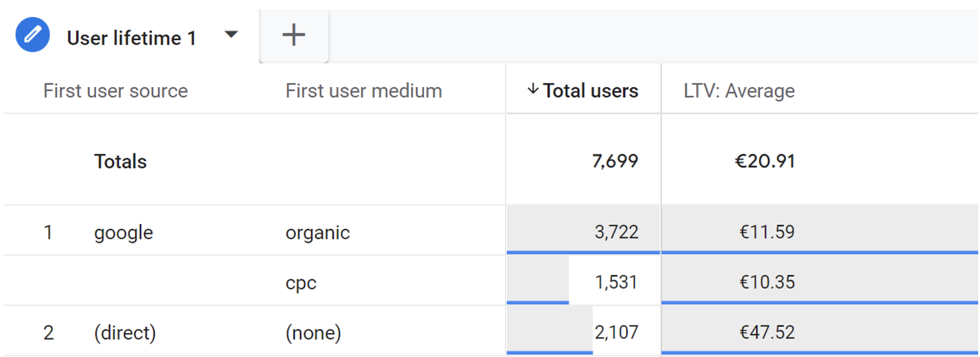This screenshot has height=357, width=980.
Task: Click the descending sort arrow icon
Action: [533, 89]
